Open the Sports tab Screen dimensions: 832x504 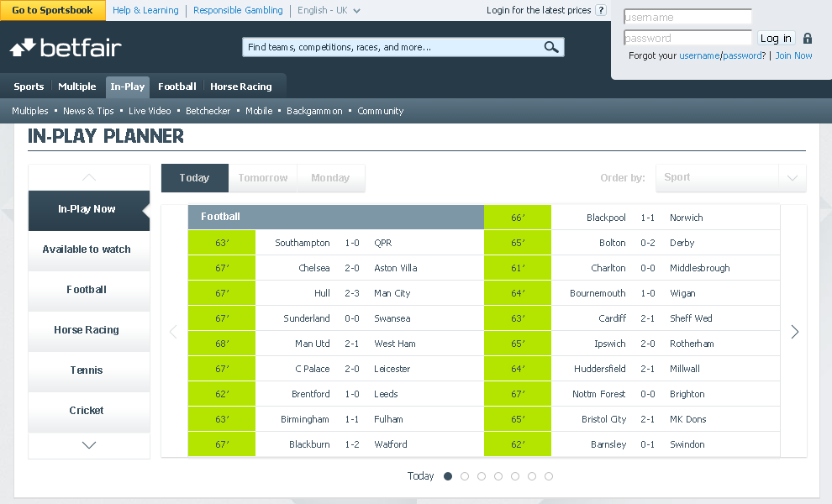point(29,87)
